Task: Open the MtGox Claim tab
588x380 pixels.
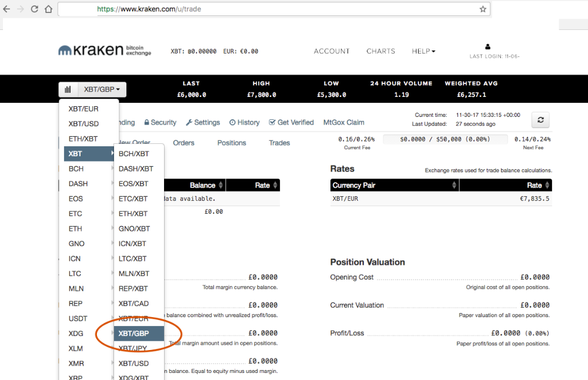Action: 344,123
